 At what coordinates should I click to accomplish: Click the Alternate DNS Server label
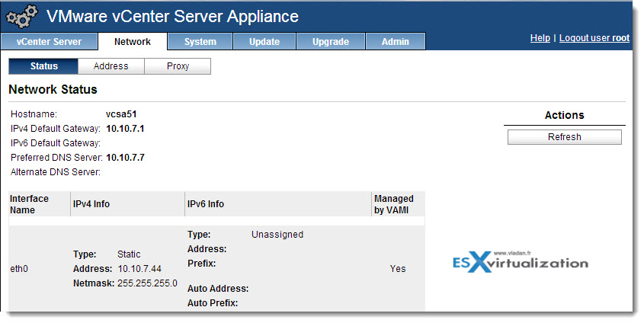(56, 172)
